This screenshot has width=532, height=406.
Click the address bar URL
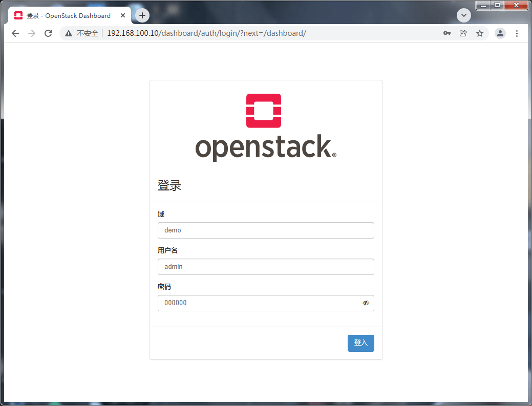point(207,33)
